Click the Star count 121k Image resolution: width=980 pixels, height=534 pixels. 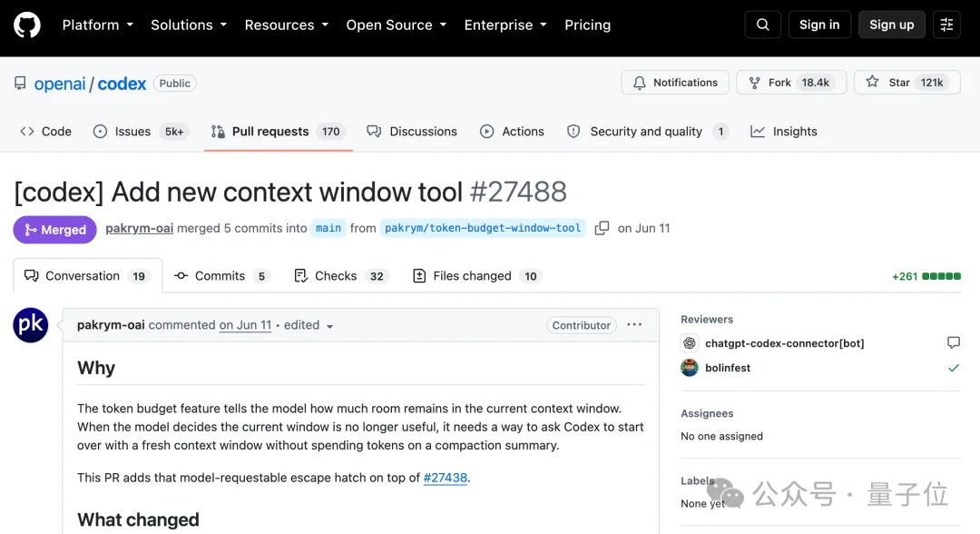pyautogui.click(x=931, y=83)
